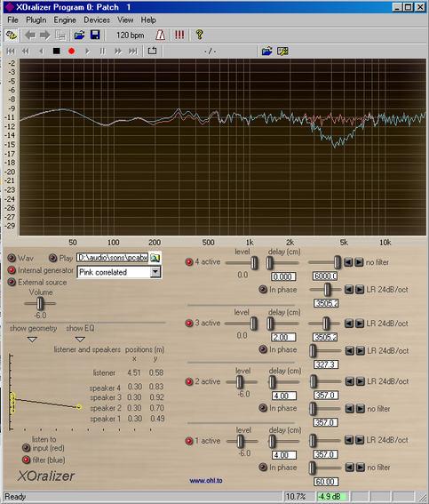Click the metronome icon in the toolbar
This screenshot has height=504, width=429.
click(x=160, y=35)
